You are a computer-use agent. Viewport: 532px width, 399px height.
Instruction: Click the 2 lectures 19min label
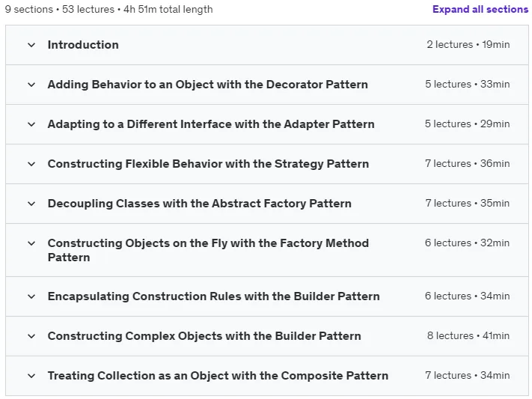coord(468,44)
